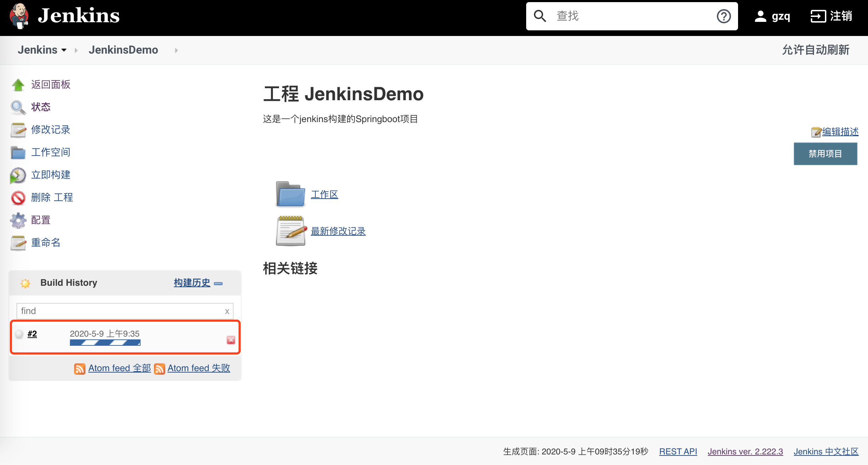Viewport: 868px width, 465px height.
Task: Click the Atom feed 全部 RSS icon
Action: pos(79,368)
